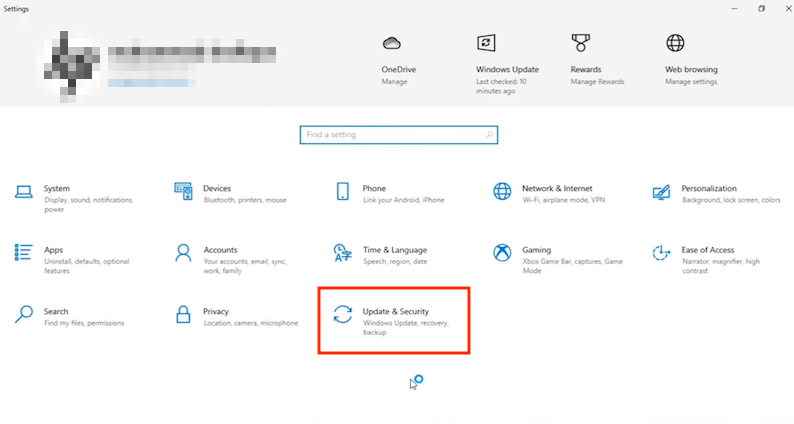Screen dimensions: 794x424
Task: Click the Apps list icon
Action: point(23,252)
